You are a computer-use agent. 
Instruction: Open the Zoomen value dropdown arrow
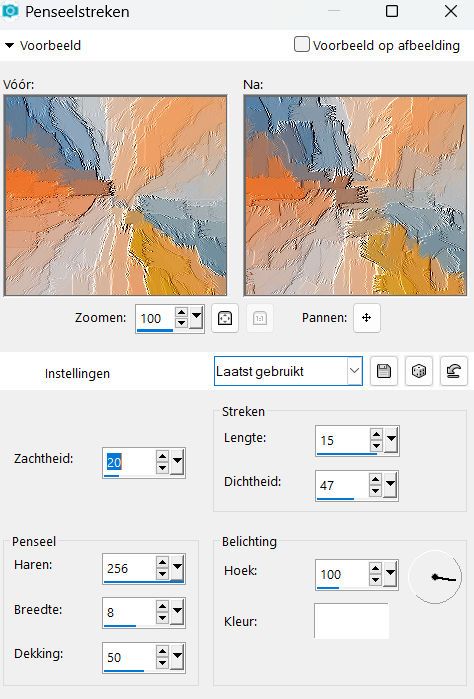tap(196, 317)
